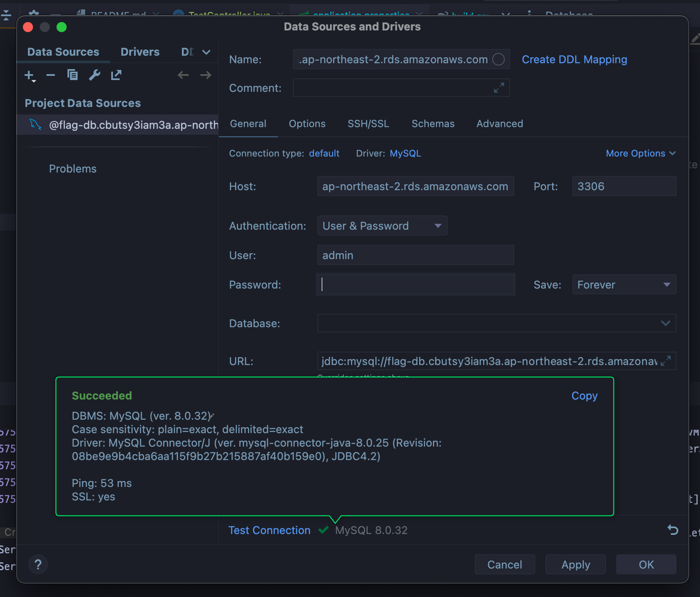Click the add data source plus icon

coord(29,75)
